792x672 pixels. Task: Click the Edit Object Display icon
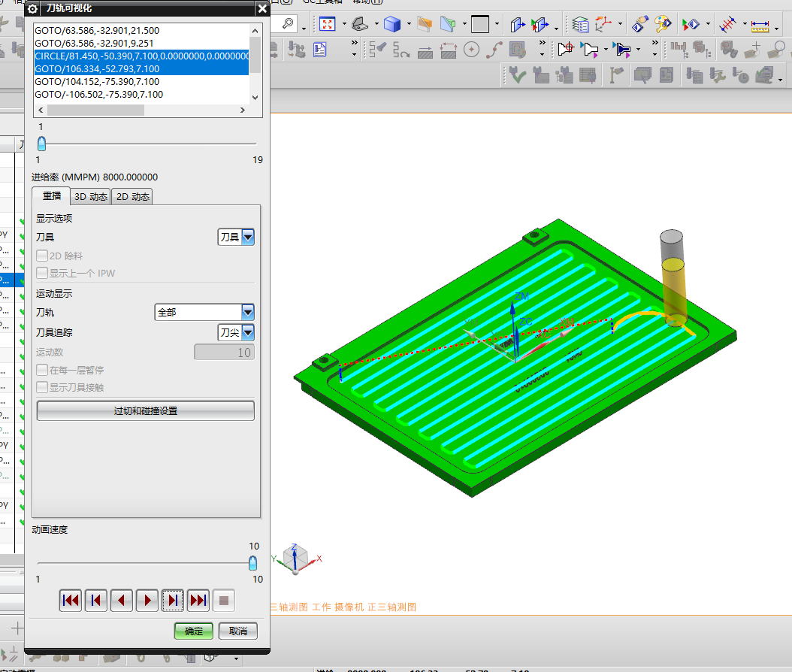(640, 24)
